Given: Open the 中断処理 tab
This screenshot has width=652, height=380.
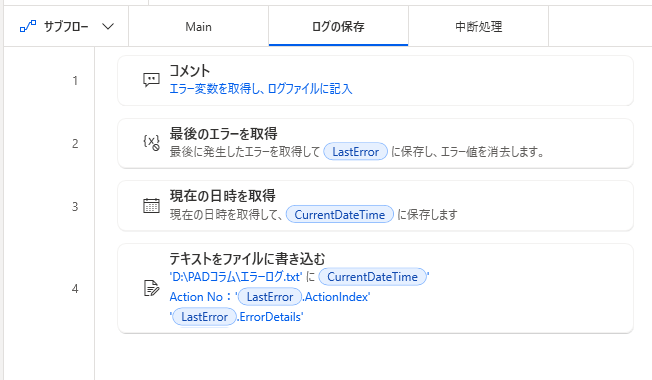Looking at the screenshot, I should click(x=479, y=27).
